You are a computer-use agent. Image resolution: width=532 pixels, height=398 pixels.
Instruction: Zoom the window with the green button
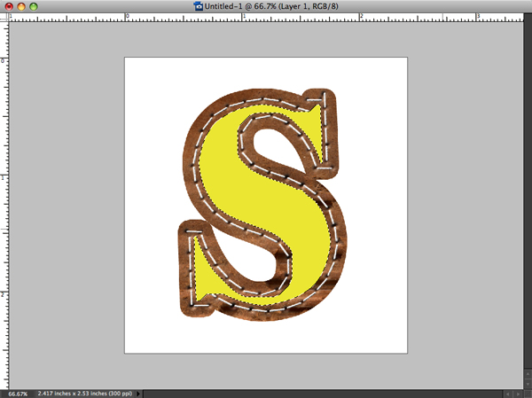click(x=35, y=6)
